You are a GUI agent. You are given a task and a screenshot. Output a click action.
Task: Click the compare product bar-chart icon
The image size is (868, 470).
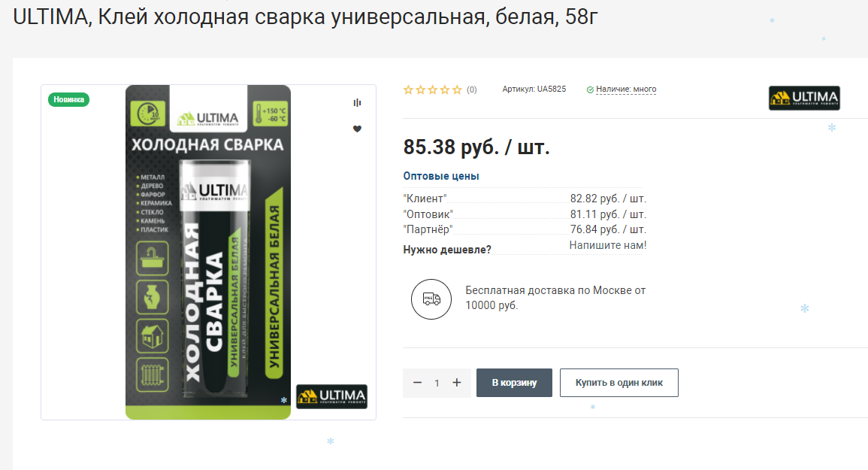[357, 102]
